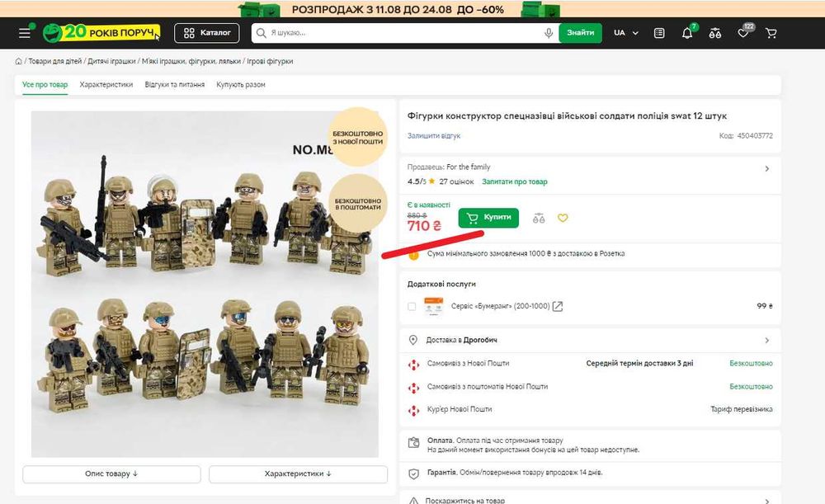Switch to Відгуки та питання tab

(x=175, y=84)
